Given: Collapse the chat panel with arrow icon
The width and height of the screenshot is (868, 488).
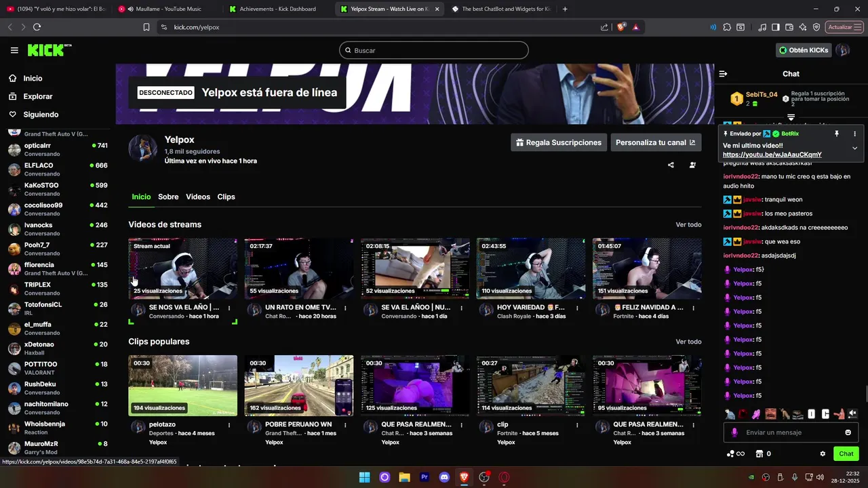Looking at the screenshot, I should pyautogui.click(x=723, y=74).
